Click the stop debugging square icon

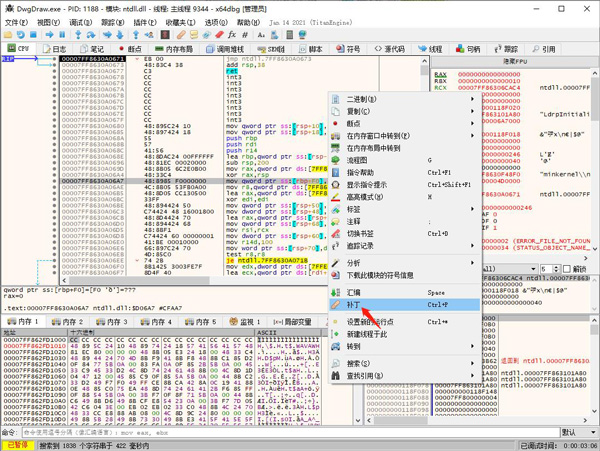pyautogui.click(x=33, y=35)
